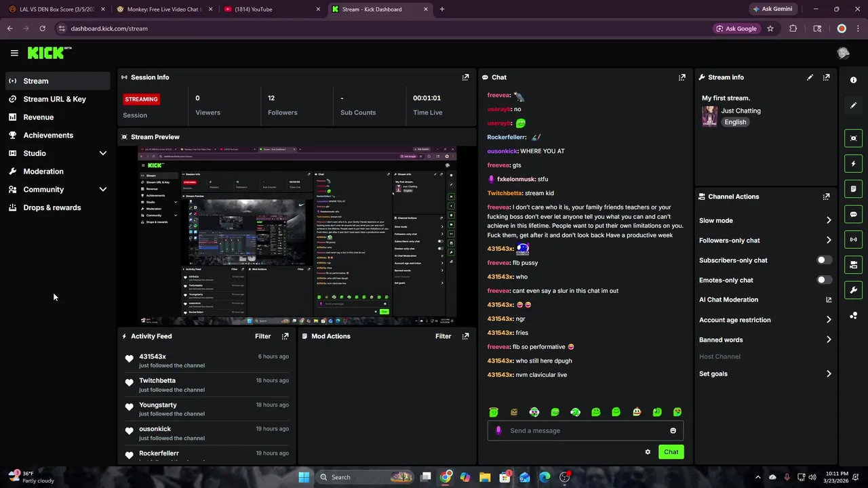Open the emoji picker in message box
The width and height of the screenshot is (868, 488).
point(673,430)
